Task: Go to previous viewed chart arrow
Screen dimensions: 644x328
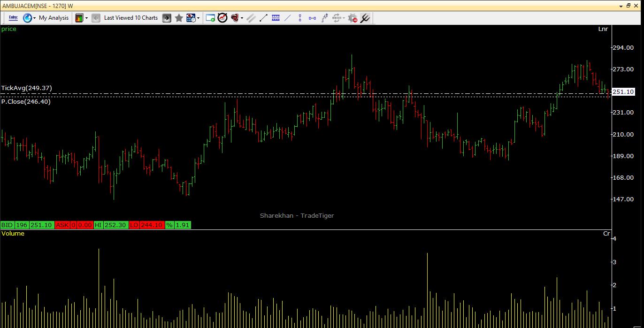Action: 96,18
